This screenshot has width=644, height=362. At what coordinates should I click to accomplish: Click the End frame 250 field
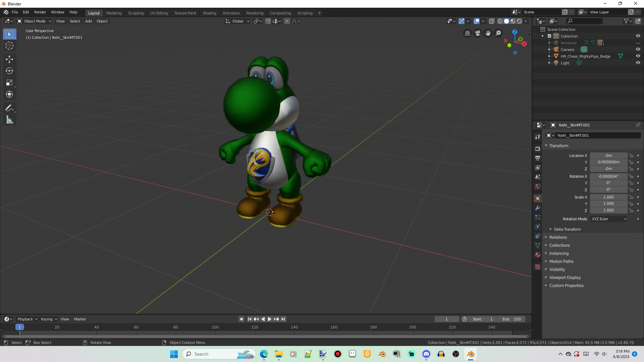pos(512,319)
